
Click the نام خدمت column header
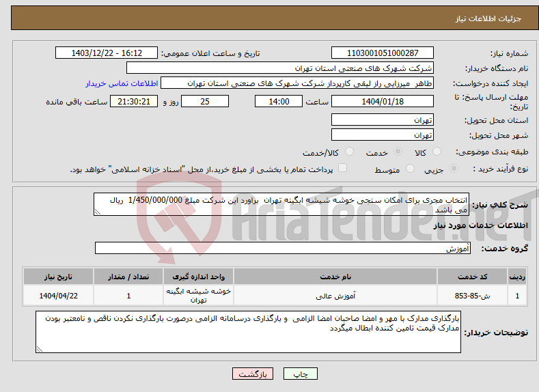tap(335, 277)
